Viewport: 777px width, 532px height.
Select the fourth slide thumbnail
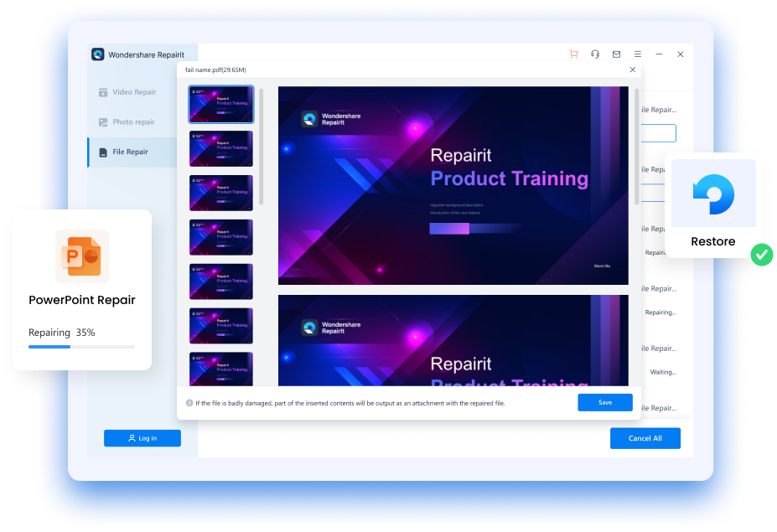pyautogui.click(x=221, y=237)
